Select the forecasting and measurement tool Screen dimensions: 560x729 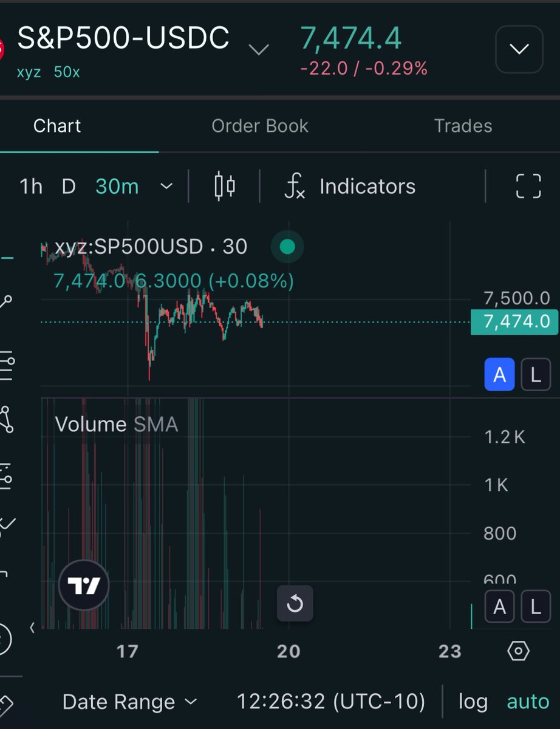pyautogui.click(x=6, y=476)
